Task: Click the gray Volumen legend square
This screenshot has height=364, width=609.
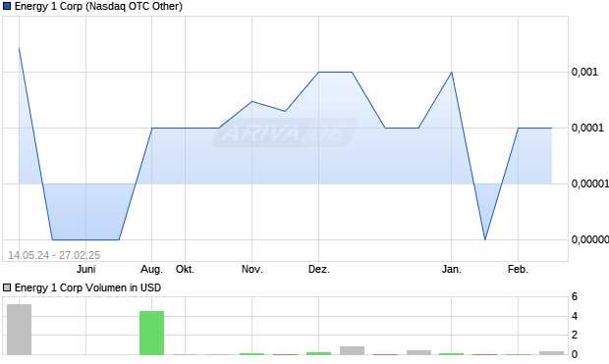Action: click(7, 287)
